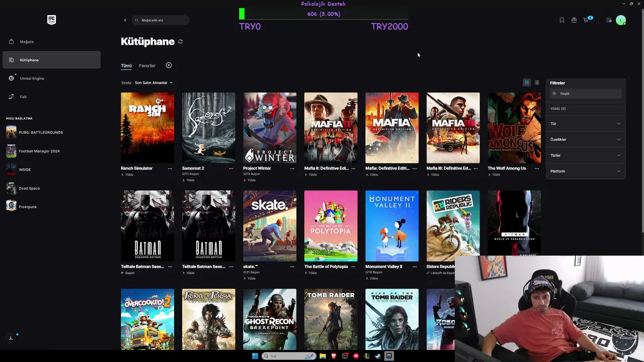Screen dimensions: 644x362
Task: Open more options for The Wolf Among Us
Action: coord(536,168)
